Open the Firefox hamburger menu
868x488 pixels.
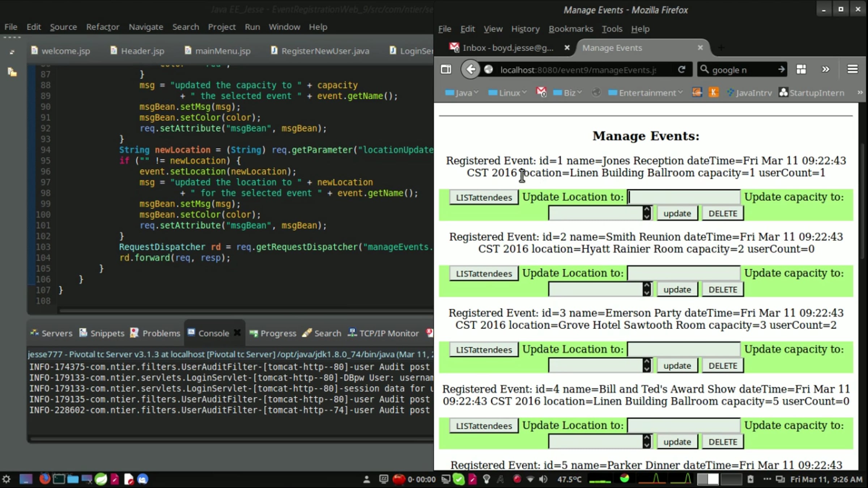coord(852,69)
